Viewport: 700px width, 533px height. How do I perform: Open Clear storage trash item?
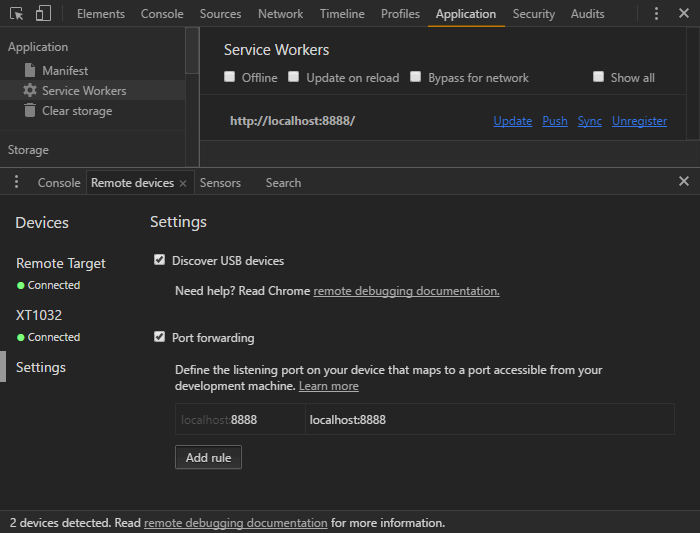tap(76, 111)
